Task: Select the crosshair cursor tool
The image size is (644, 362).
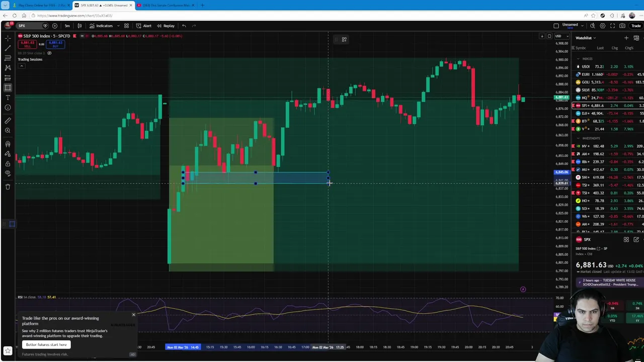Action: [x=8, y=38]
